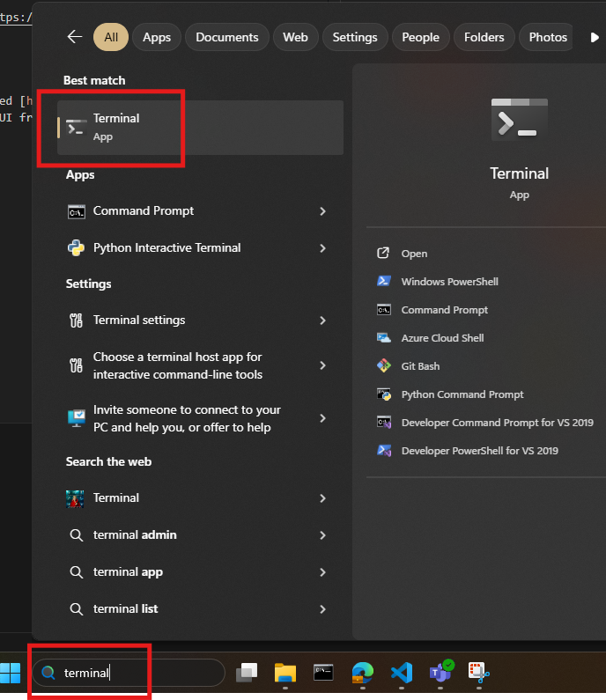The image size is (606, 700).
Task: Click Open in the Terminal preview pane
Action: coord(414,254)
